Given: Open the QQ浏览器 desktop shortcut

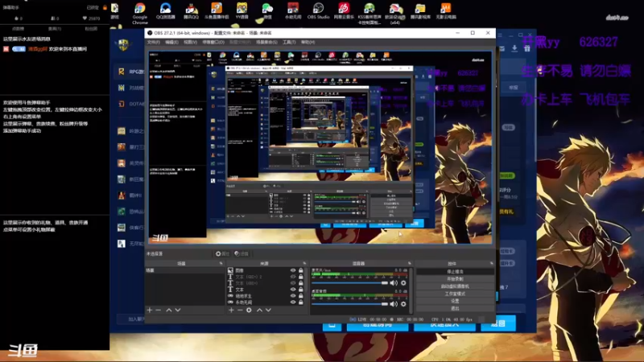Looking at the screenshot, I should pyautogui.click(x=166, y=11).
